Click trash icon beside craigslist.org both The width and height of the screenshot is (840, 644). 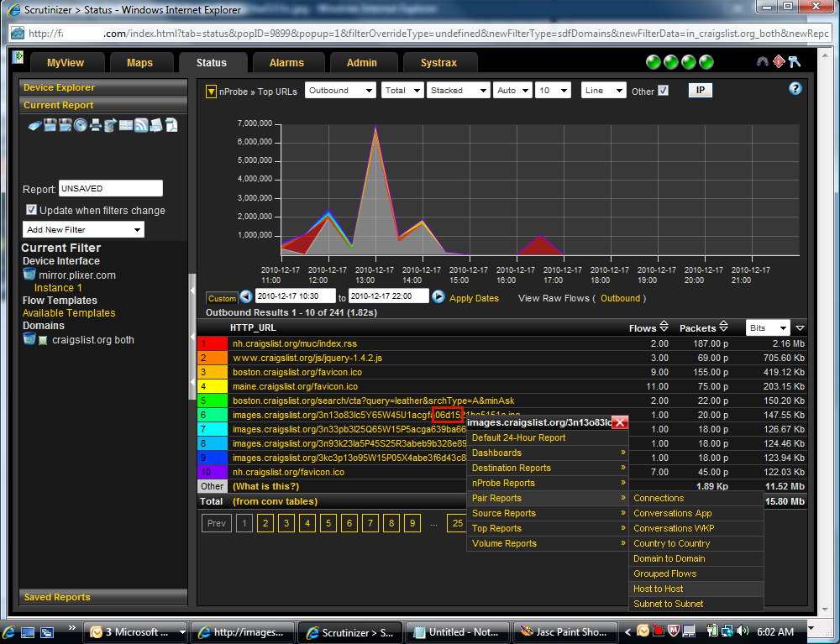[29, 339]
